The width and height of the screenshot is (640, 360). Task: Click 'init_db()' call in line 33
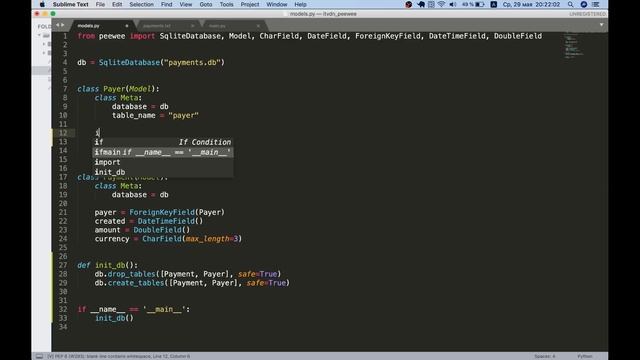pyautogui.click(x=114, y=318)
